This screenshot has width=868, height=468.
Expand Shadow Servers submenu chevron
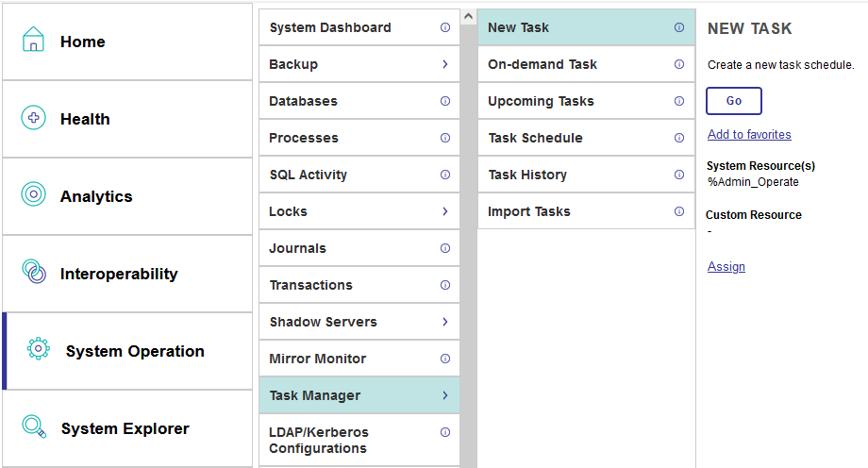pos(445,322)
